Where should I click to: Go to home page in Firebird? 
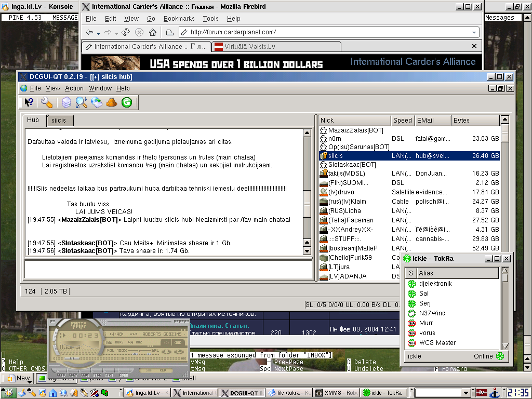tap(153, 32)
